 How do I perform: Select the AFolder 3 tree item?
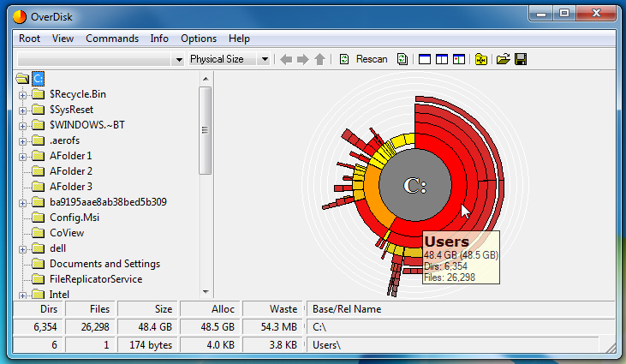point(71,187)
